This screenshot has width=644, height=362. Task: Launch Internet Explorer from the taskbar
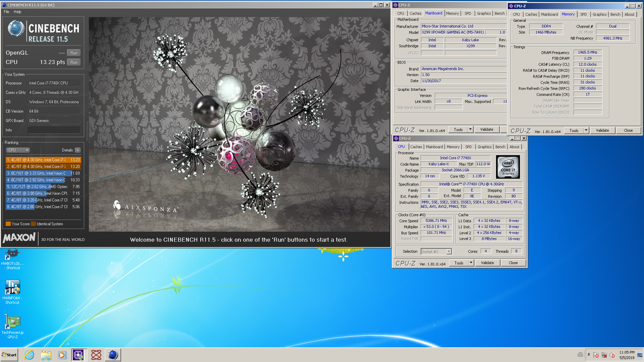pos(30,355)
